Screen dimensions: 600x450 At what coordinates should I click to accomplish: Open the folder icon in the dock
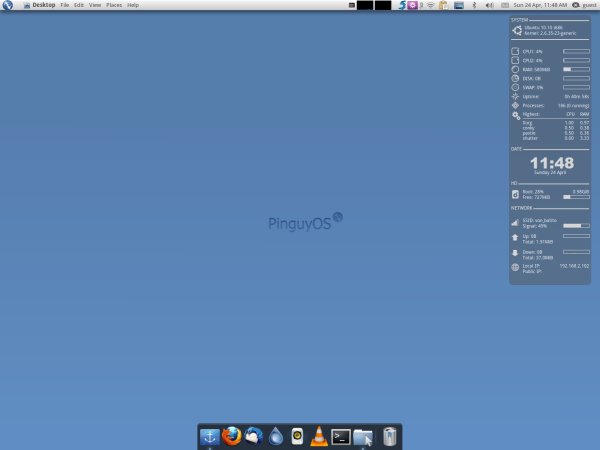pos(363,436)
